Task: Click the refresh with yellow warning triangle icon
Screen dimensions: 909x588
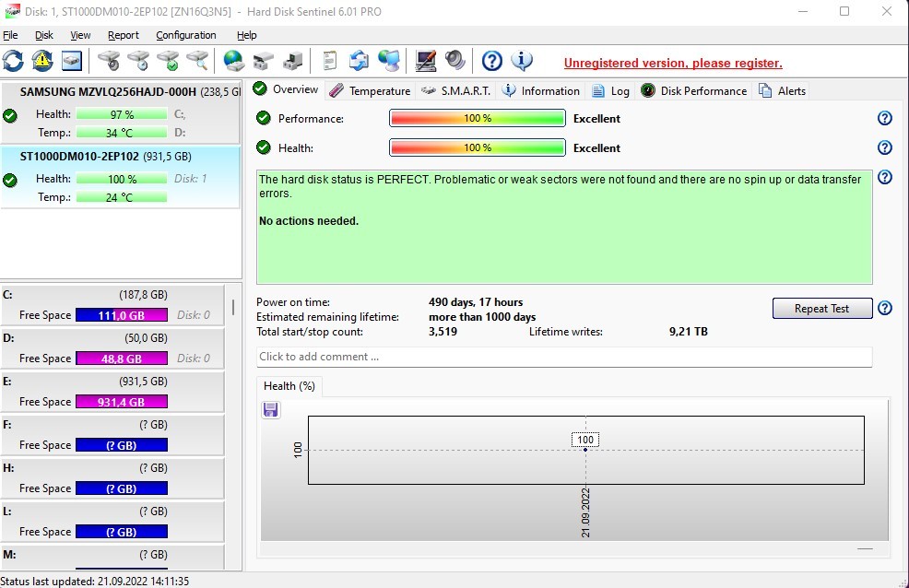Action: (42, 61)
